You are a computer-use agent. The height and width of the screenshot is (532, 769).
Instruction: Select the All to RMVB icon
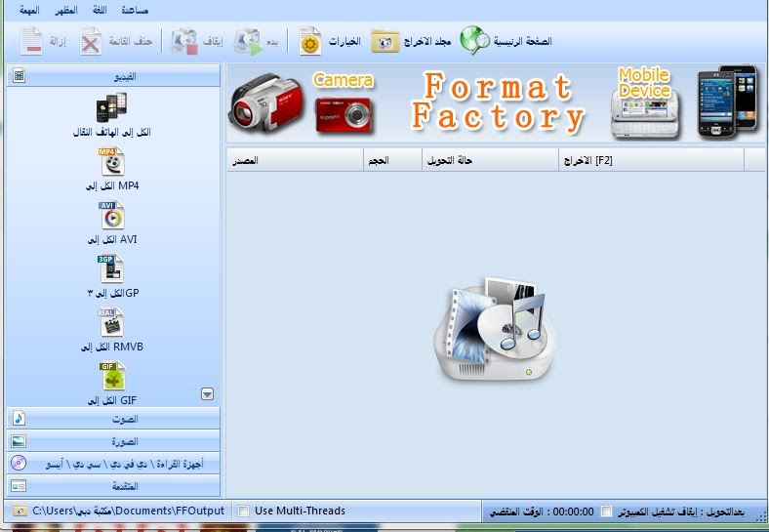(x=111, y=322)
